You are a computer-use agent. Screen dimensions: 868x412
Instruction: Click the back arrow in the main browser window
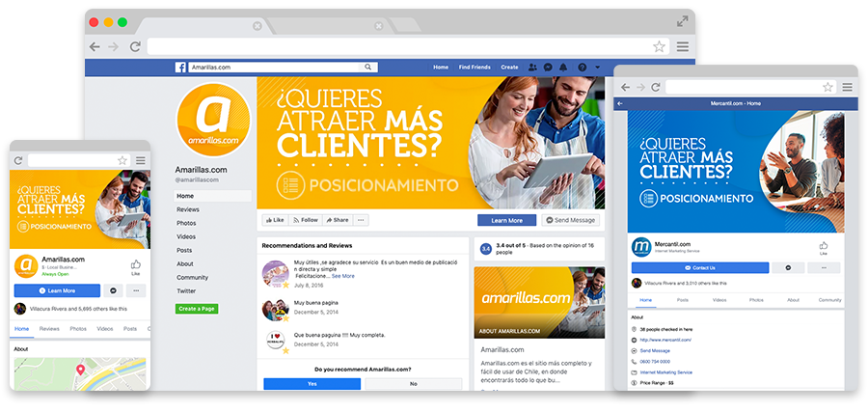coord(95,47)
